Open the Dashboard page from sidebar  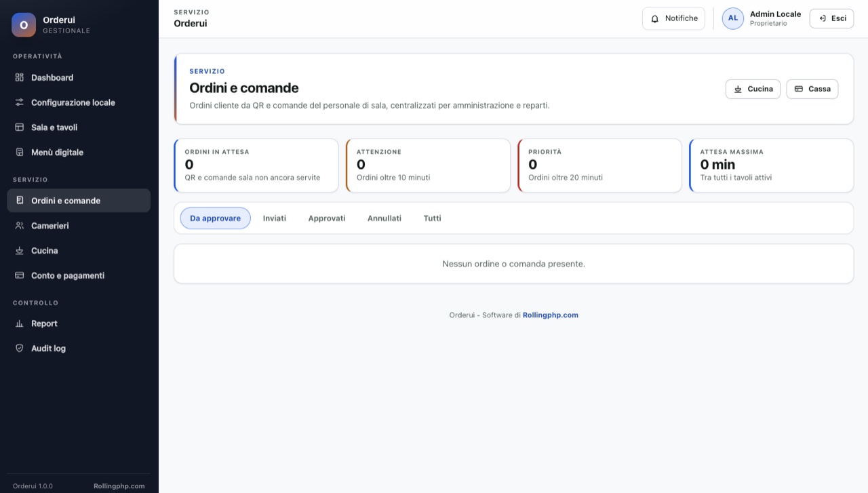pyautogui.click(x=79, y=77)
